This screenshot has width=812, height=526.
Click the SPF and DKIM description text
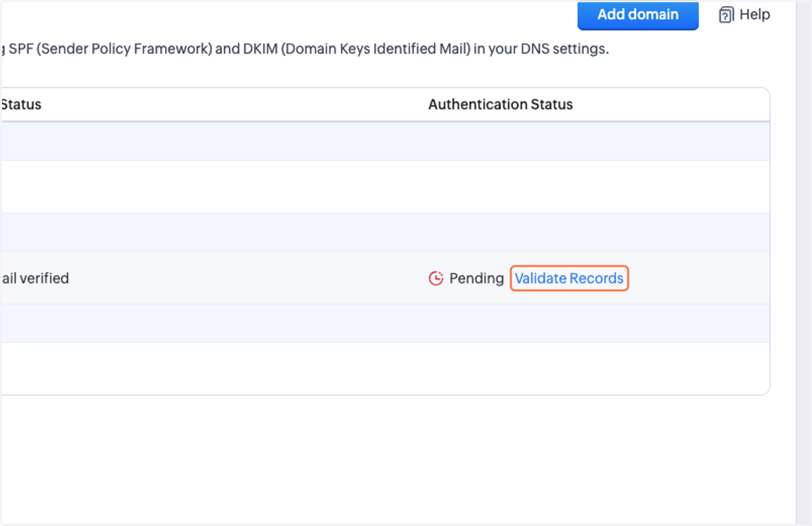304,49
